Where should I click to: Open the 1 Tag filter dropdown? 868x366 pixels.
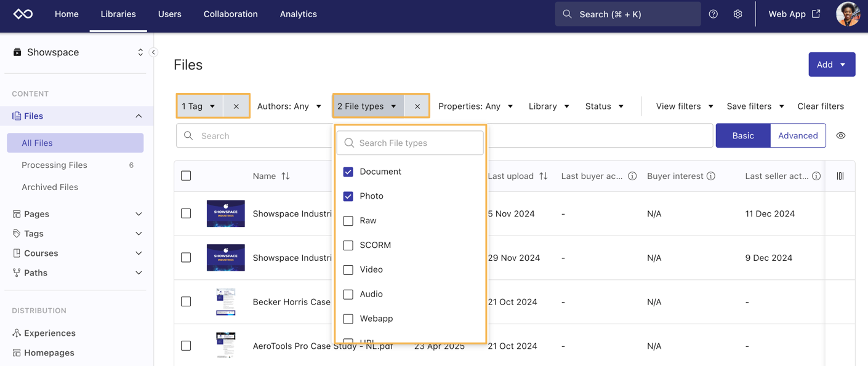200,106
